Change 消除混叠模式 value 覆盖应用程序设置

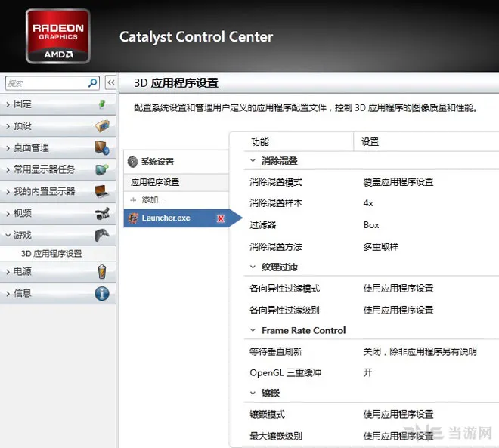(x=398, y=182)
